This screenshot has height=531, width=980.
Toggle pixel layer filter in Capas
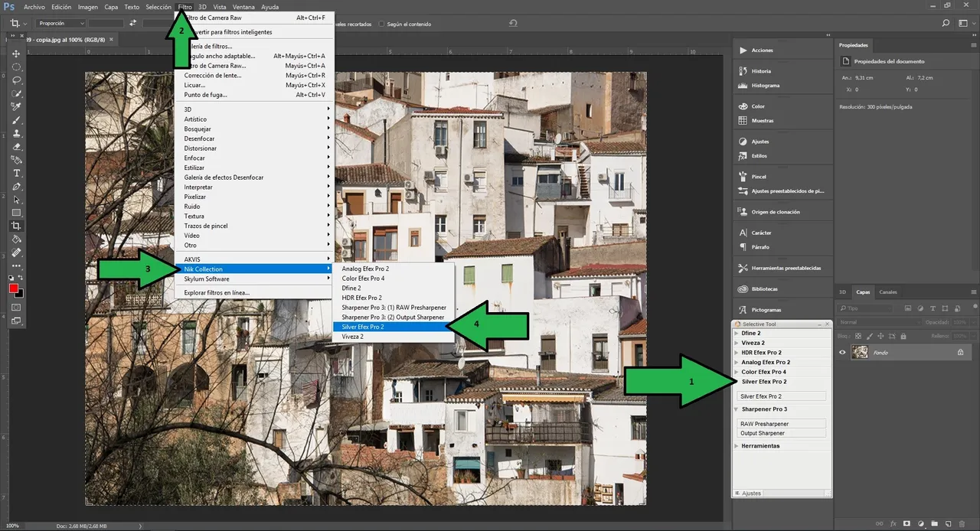point(907,308)
